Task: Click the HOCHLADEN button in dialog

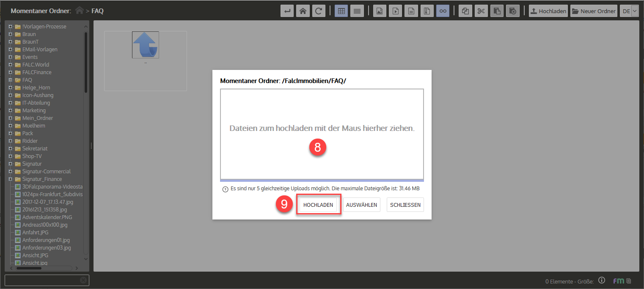Action: coord(318,205)
